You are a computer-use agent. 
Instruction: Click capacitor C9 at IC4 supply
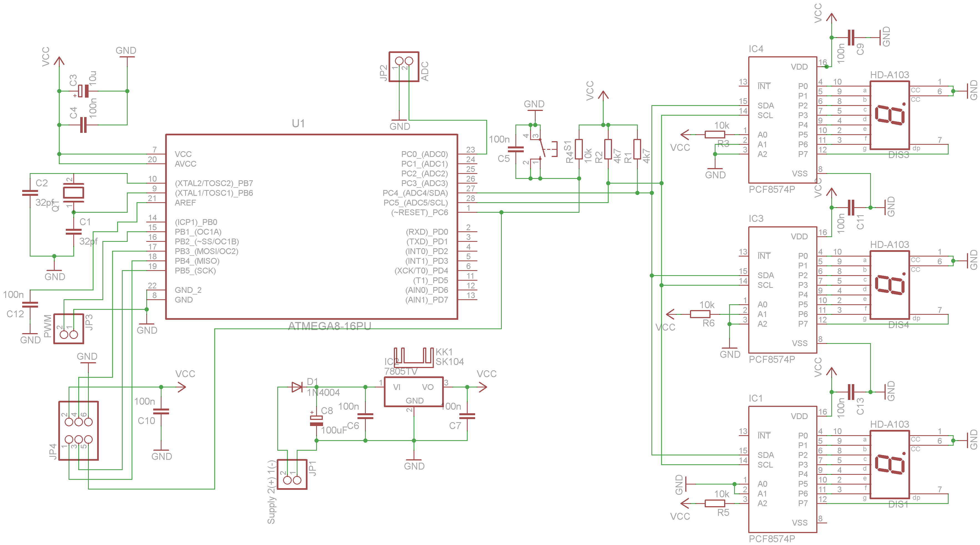coord(851,38)
